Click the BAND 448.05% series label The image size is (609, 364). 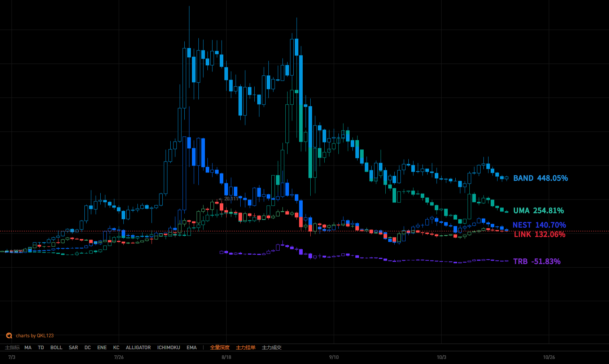tap(540, 178)
